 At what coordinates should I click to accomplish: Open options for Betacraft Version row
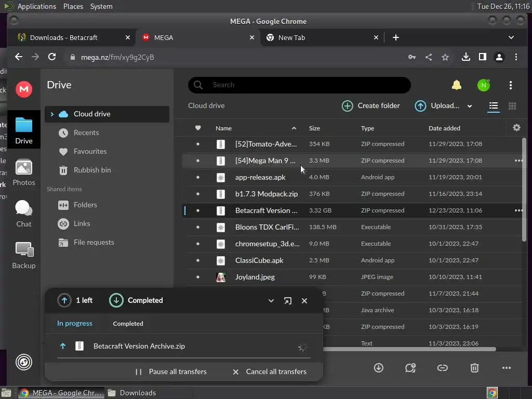(x=518, y=210)
